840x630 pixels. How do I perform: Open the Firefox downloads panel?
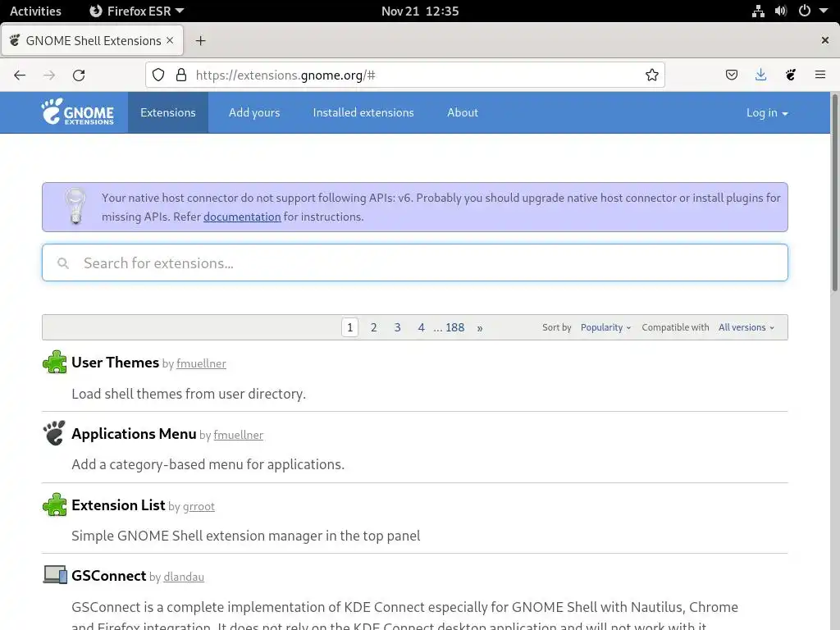pyautogui.click(x=760, y=75)
